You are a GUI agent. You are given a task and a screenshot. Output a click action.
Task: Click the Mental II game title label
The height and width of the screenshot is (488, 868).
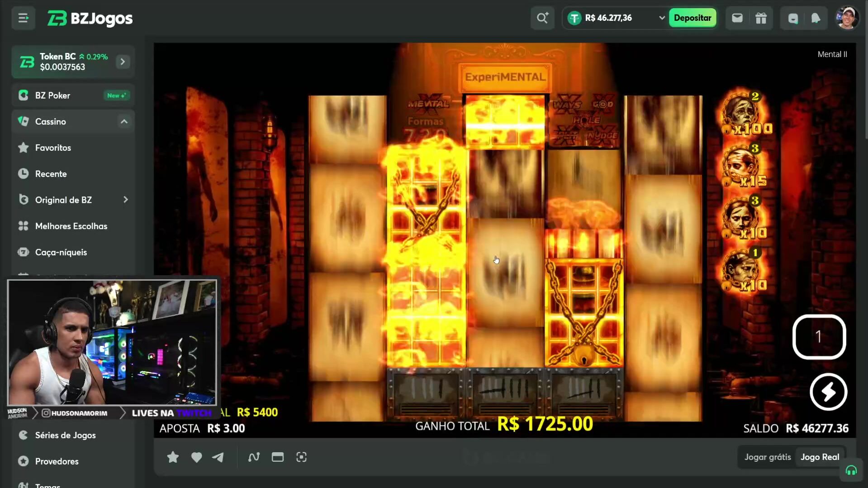click(x=832, y=54)
